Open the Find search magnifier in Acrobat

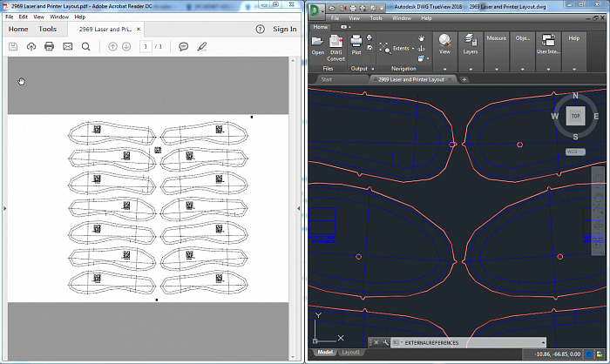(x=85, y=46)
